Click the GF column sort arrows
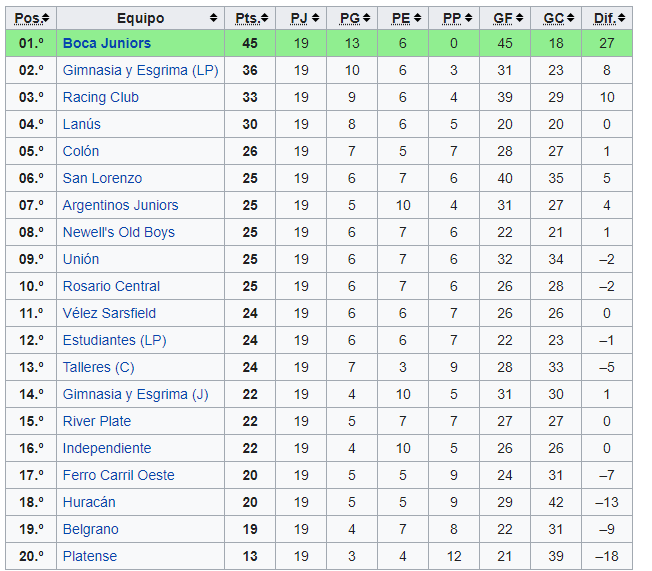This screenshot has height=571, width=652. pyautogui.click(x=520, y=18)
